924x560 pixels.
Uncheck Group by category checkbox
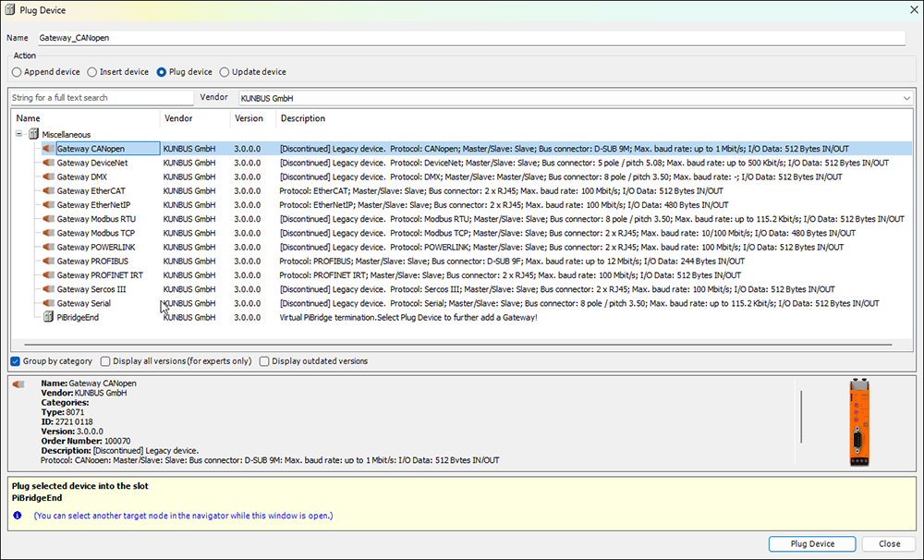tap(16, 361)
